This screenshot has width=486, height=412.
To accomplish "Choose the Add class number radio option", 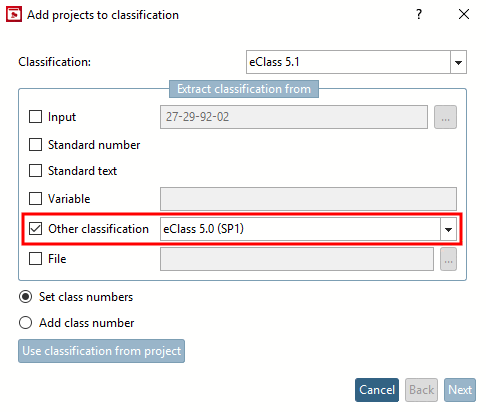I will coord(26,323).
